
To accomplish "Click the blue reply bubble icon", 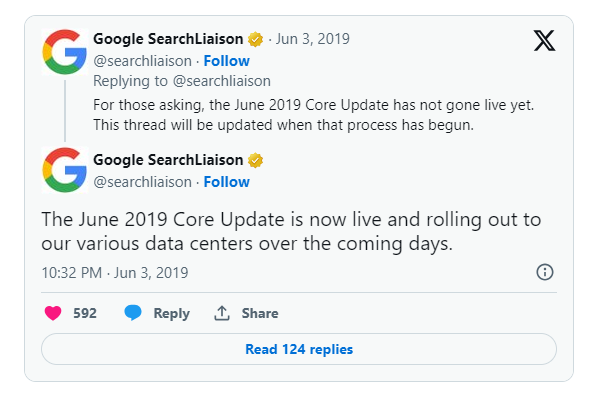I will (x=133, y=313).
